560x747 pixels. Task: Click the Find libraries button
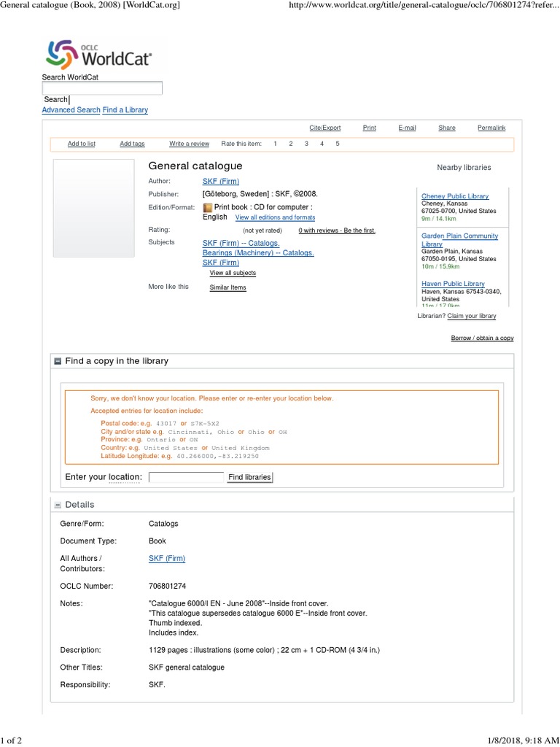click(x=249, y=477)
